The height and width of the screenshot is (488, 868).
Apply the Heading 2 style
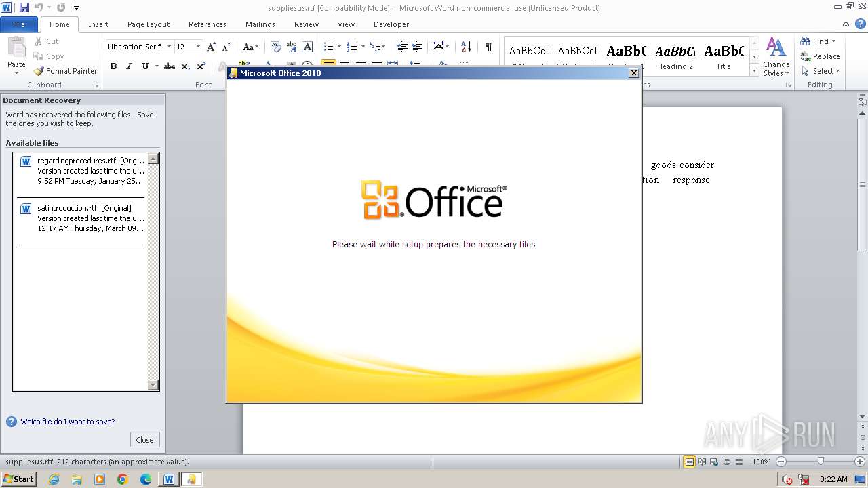(x=675, y=57)
